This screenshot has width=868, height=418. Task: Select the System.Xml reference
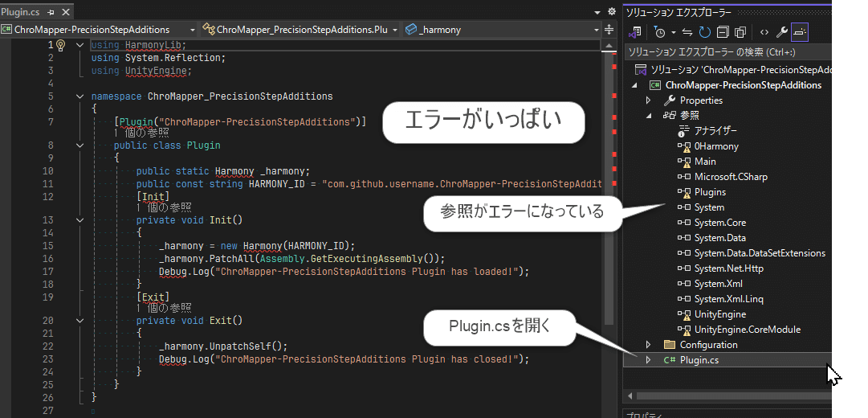coord(719,283)
